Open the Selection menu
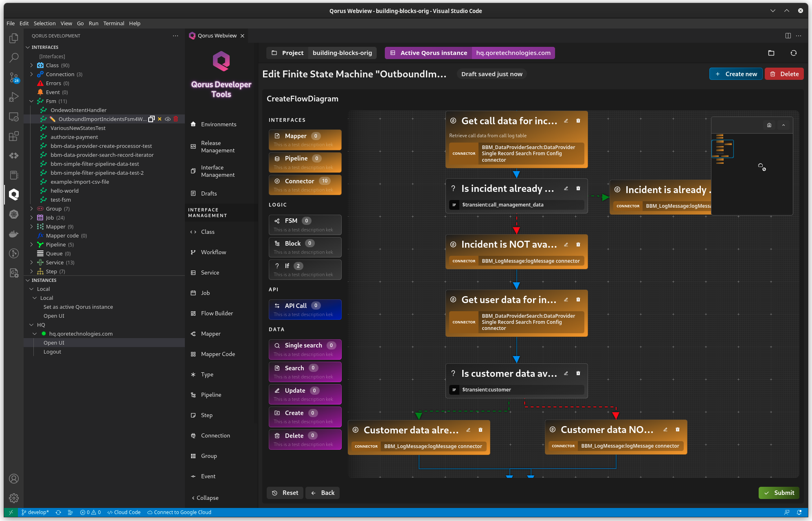Image resolution: width=812 pixels, height=521 pixels. (x=44, y=23)
